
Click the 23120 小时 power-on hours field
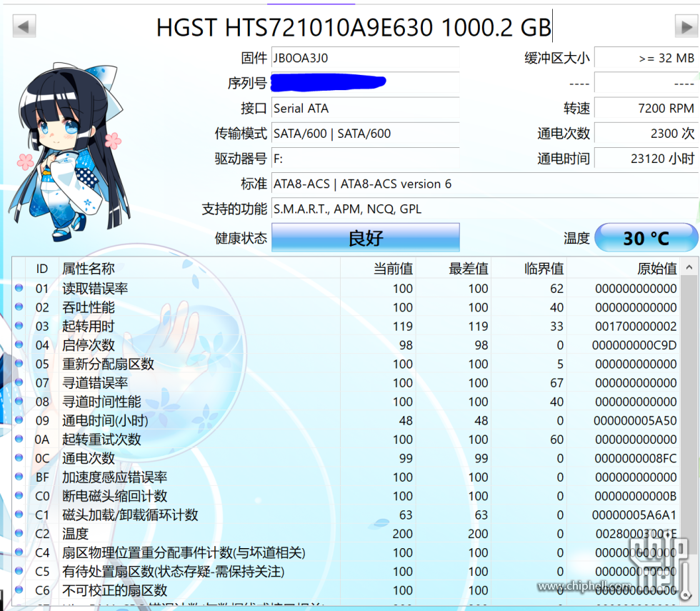pyautogui.click(x=646, y=159)
